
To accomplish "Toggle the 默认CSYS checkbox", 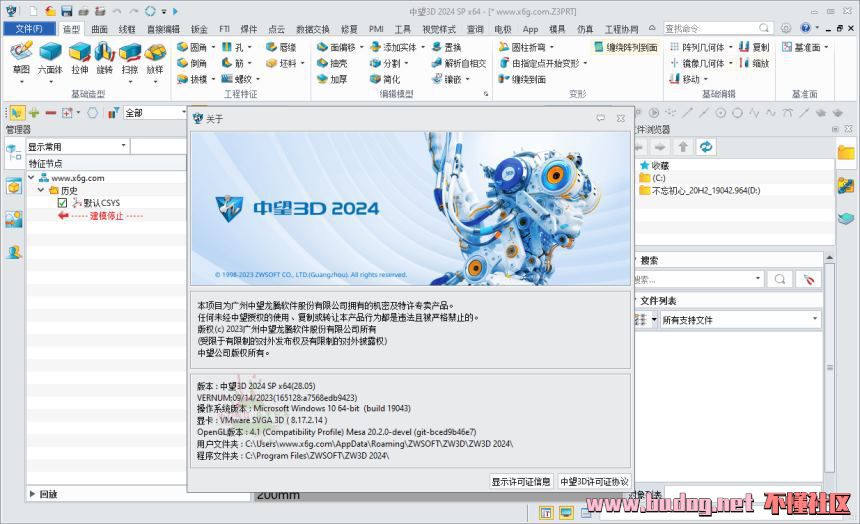I will point(62,202).
